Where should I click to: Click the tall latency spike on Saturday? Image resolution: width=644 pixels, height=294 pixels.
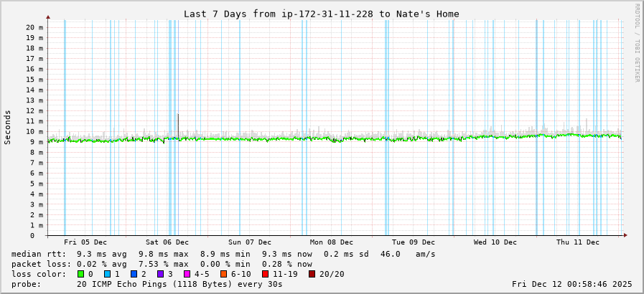[x=178, y=122]
